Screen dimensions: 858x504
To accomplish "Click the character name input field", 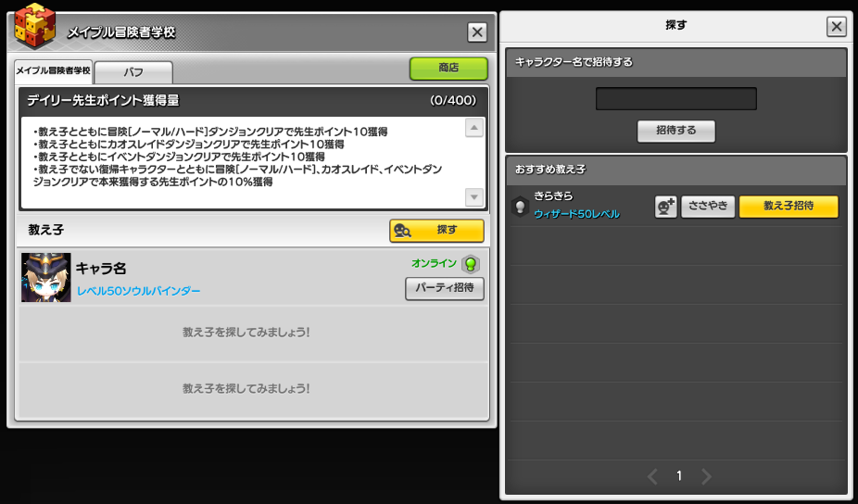I will (676, 99).
